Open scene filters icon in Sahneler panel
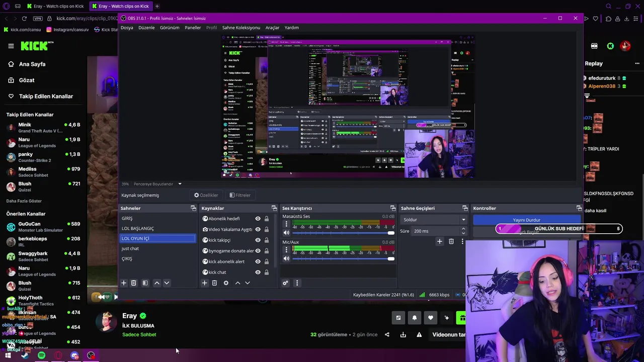644x362 pixels. point(145,283)
